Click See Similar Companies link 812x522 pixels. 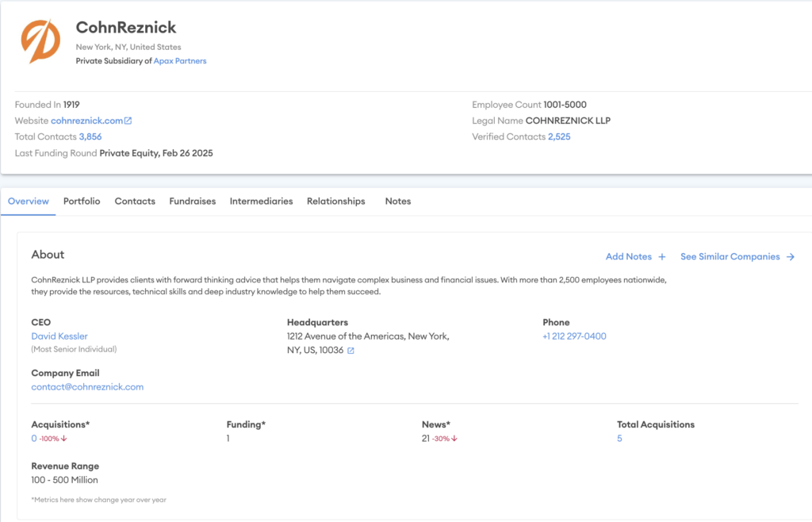[730, 257]
